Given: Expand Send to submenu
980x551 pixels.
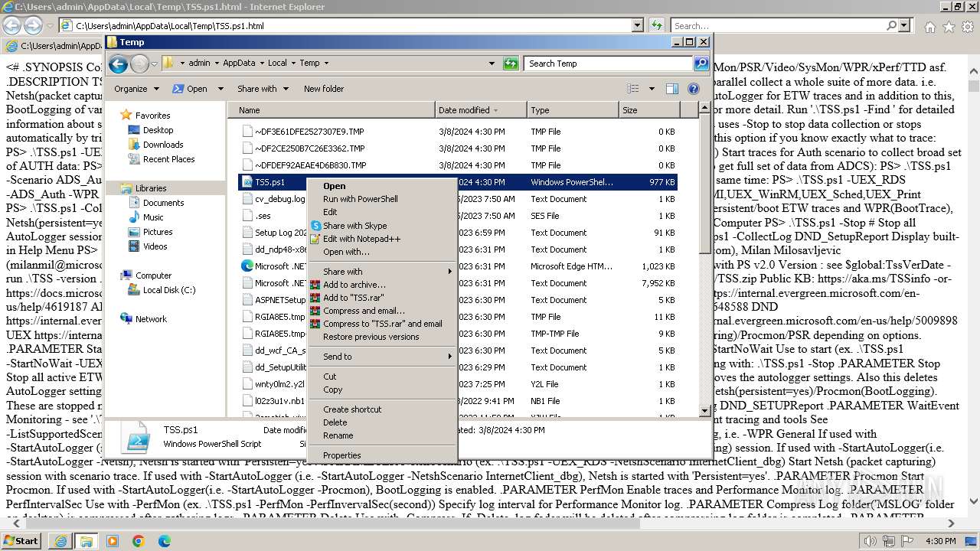Looking at the screenshot, I should pos(382,357).
